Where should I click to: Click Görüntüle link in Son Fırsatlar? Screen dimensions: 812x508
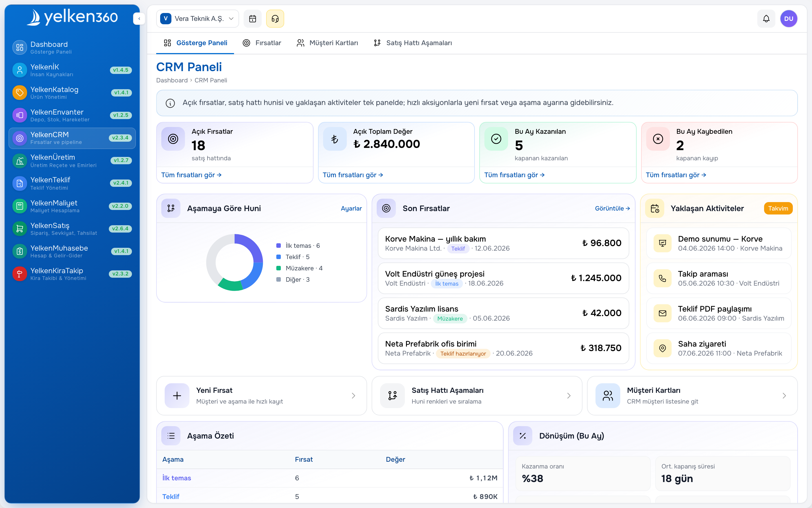coord(612,208)
